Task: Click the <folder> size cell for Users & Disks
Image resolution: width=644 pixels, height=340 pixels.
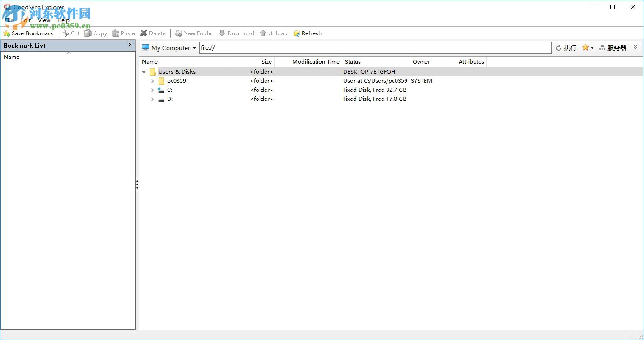Action: click(262, 72)
